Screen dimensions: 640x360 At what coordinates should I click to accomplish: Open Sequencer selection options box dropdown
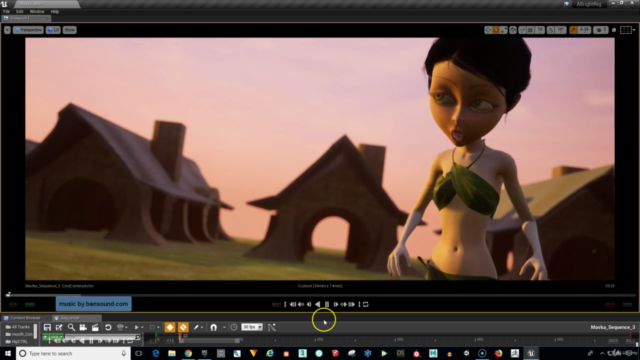(154, 327)
